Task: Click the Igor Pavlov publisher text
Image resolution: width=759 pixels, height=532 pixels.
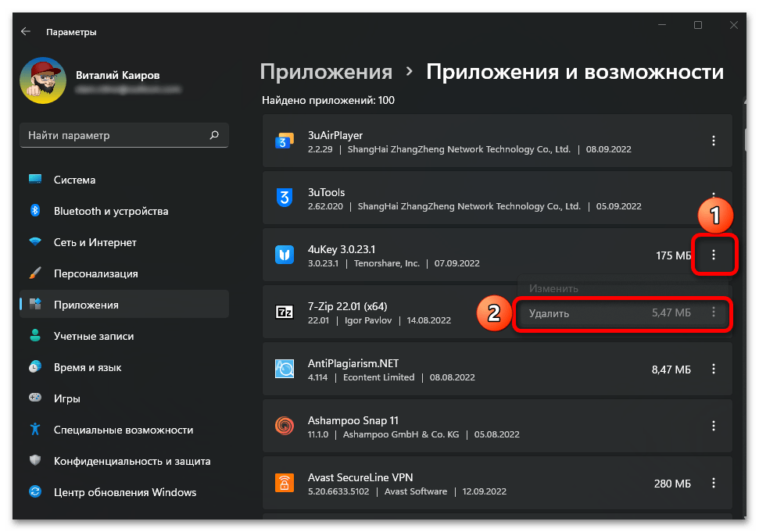Action: (368, 320)
